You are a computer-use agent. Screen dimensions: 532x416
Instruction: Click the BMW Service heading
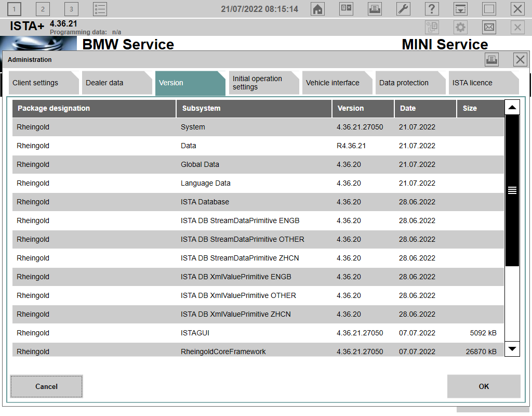(x=128, y=44)
